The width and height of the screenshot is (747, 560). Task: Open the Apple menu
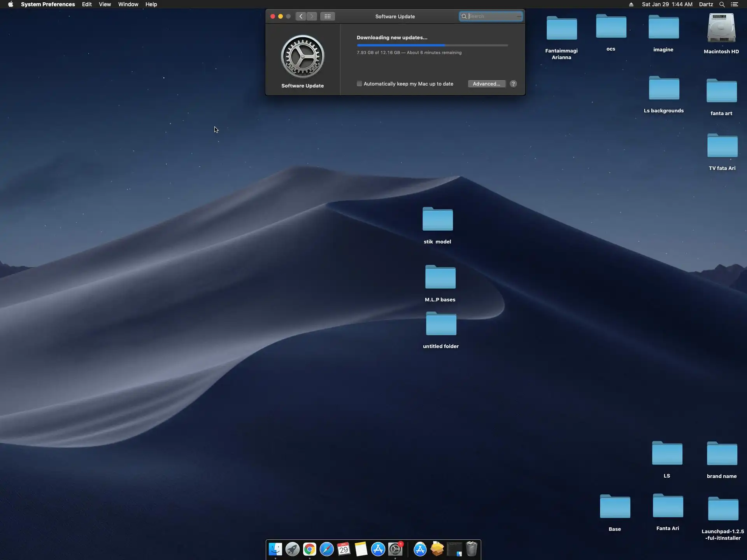coord(11,4)
